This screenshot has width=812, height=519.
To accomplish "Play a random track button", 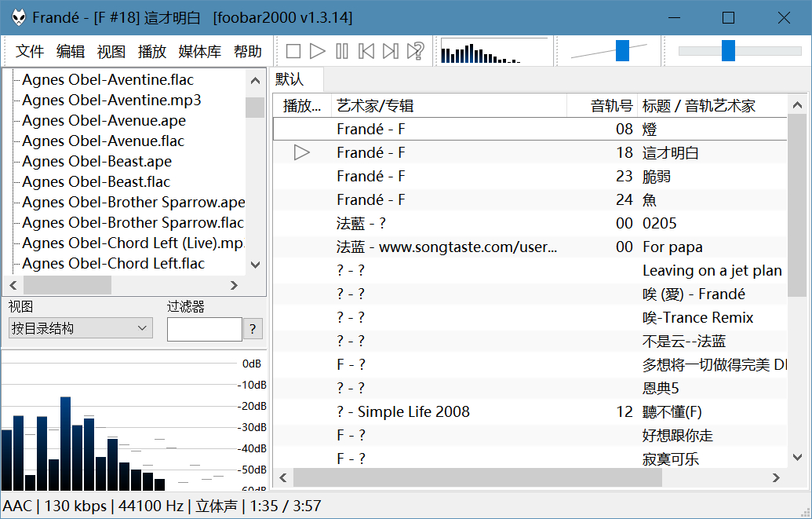I will pyautogui.click(x=415, y=51).
